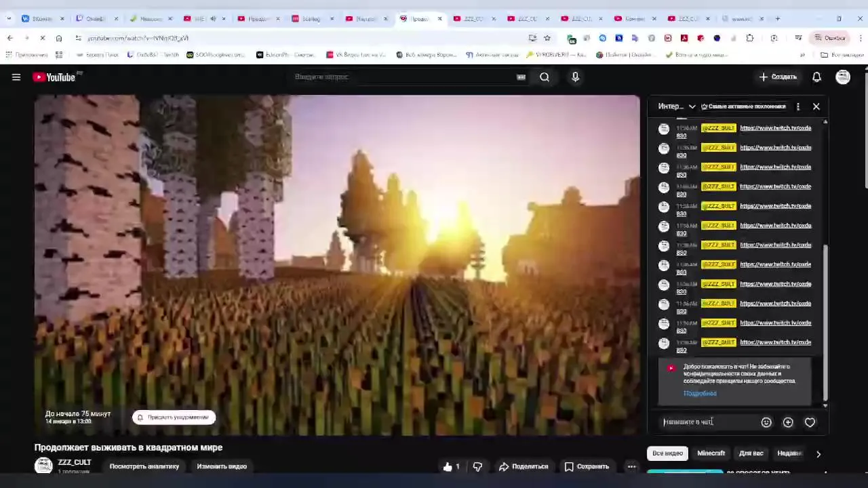
Task: Send a heart reaction in chat
Action: click(x=810, y=422)
